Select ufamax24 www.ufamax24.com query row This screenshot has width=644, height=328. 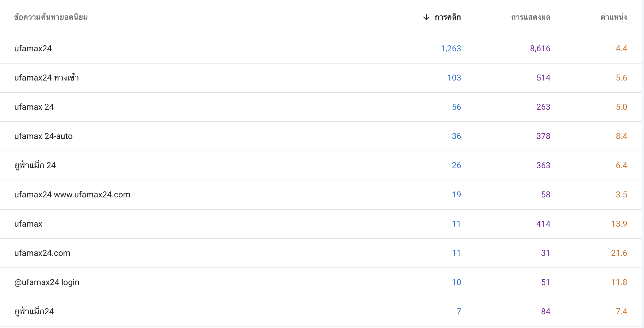coord(321,195)
